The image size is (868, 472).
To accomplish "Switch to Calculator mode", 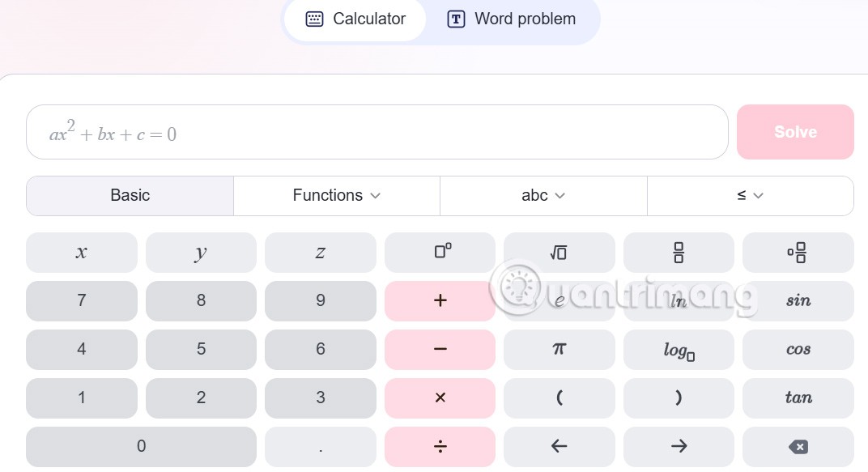I will [355, 19].
